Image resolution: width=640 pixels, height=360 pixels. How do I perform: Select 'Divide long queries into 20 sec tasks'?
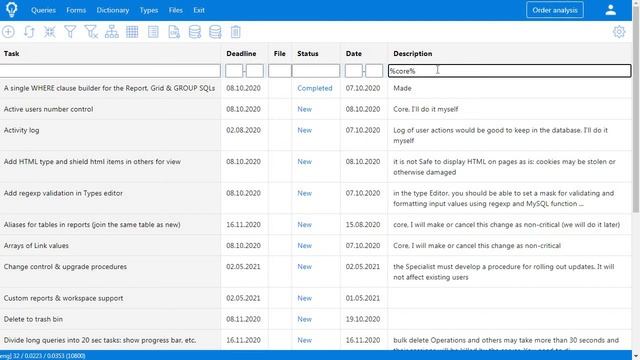pos(100,340)
